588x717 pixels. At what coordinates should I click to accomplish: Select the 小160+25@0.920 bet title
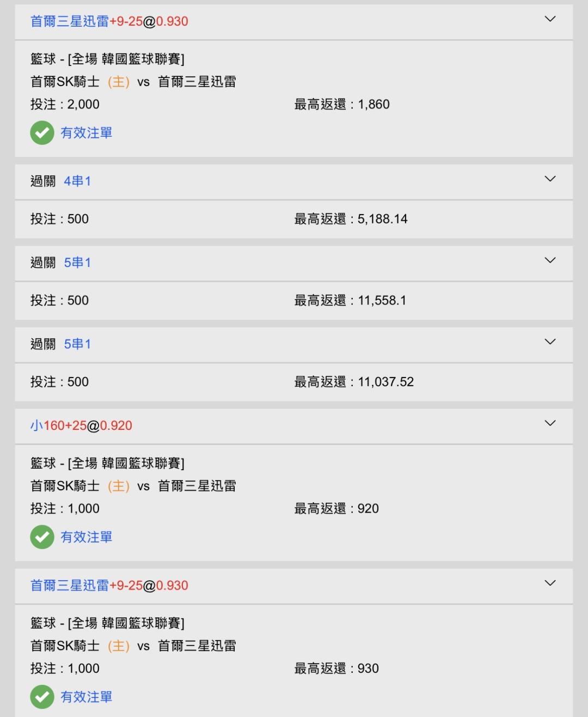[81, 426]
